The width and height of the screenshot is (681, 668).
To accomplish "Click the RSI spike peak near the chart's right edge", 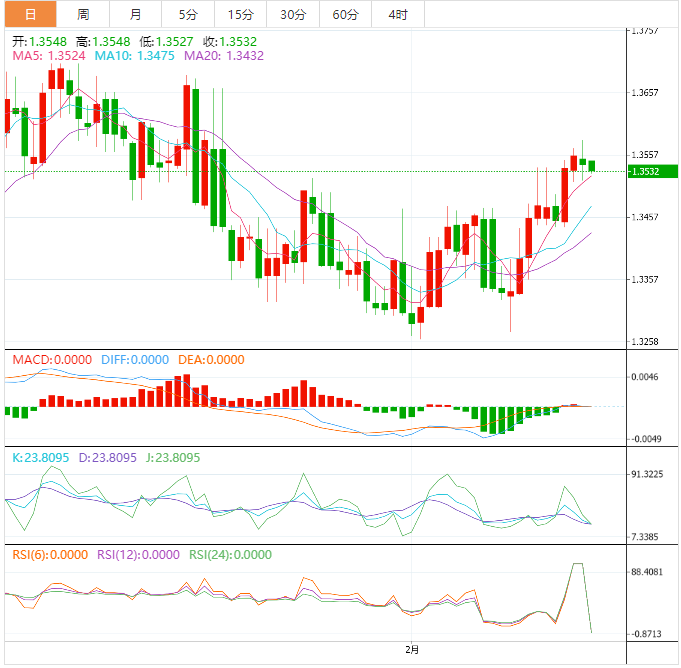I will (578, 563).
